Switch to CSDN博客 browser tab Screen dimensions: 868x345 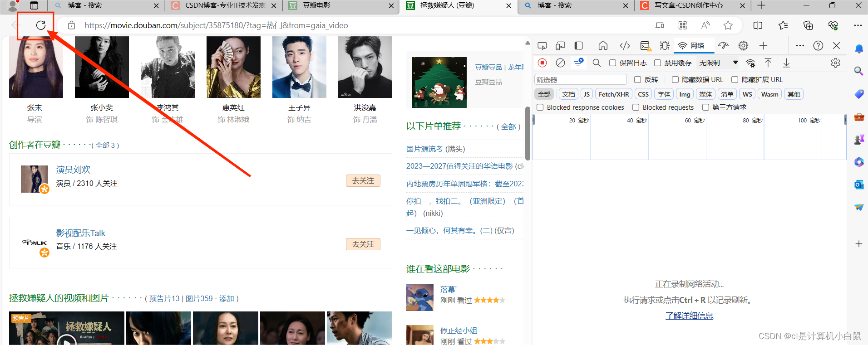(223, 6)
